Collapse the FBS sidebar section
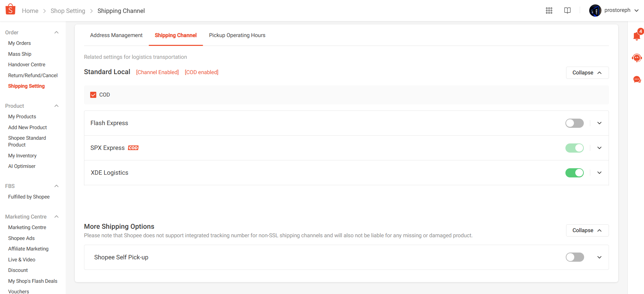The image size is (644, 294). pos(56,186)
